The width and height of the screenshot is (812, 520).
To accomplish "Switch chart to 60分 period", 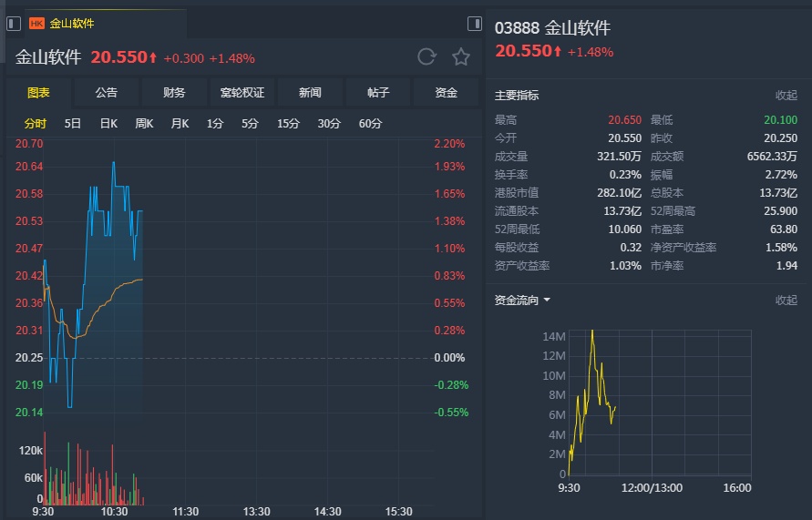I will (x=371, y=124).
